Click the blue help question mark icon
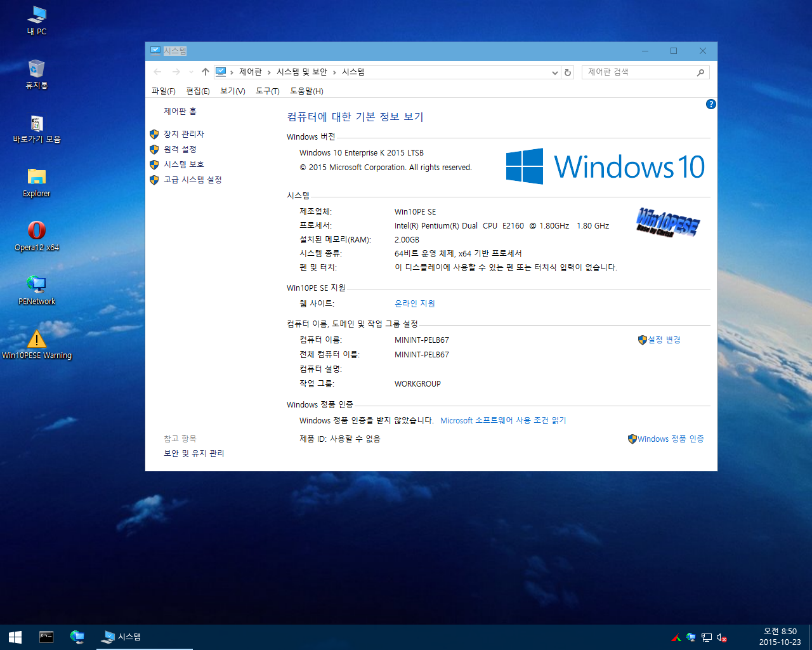Image resolution: width=812 pixels, height=650 pixels. [x=711, y=104]
